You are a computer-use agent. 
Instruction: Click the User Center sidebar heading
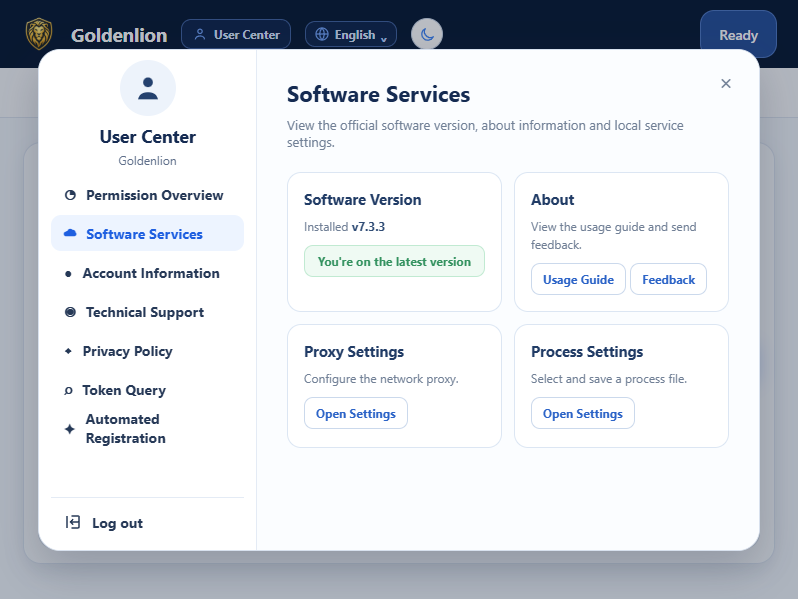click(148, 137)
